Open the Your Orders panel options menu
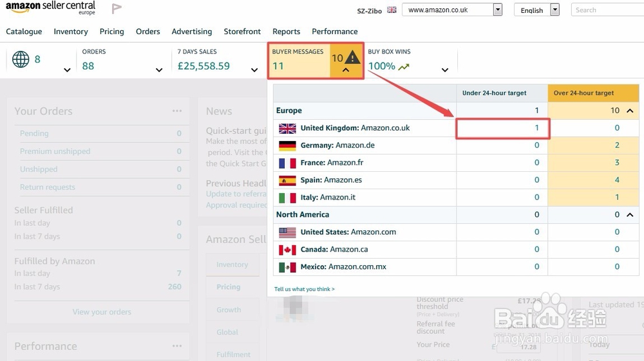Image resolution: width=644 pixels, height=361 pixels. (x=177, y=111)
